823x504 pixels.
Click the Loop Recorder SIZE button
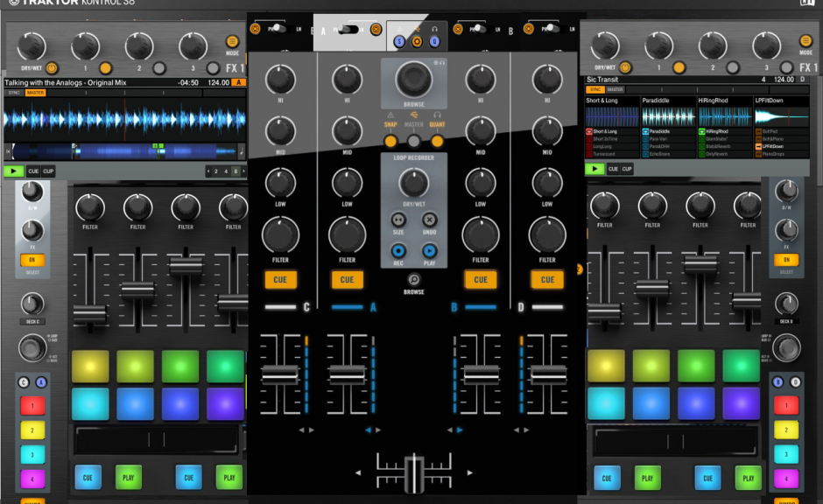[x=398, y=220]
